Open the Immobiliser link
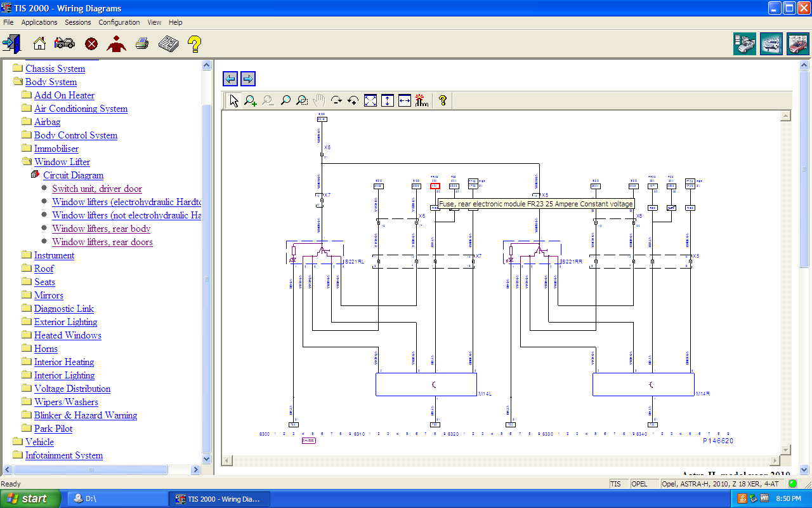Viewport: 812px width, 508px height. 56,149
